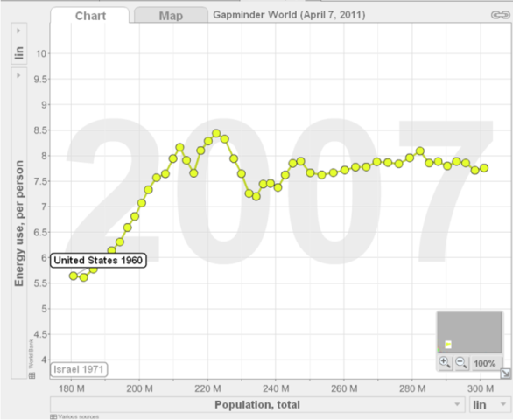Click the Energy use, per person axis label

(x=19, y=223)
